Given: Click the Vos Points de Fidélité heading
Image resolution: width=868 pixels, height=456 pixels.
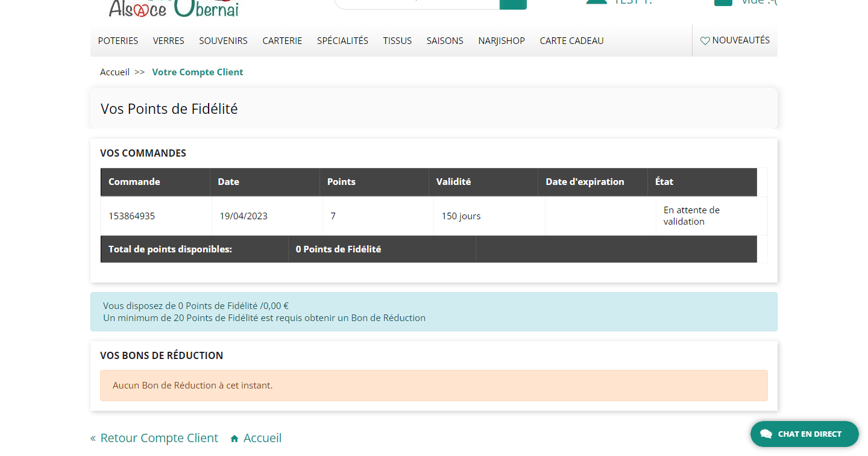Looking at the screenshot, I should (169, 108).
